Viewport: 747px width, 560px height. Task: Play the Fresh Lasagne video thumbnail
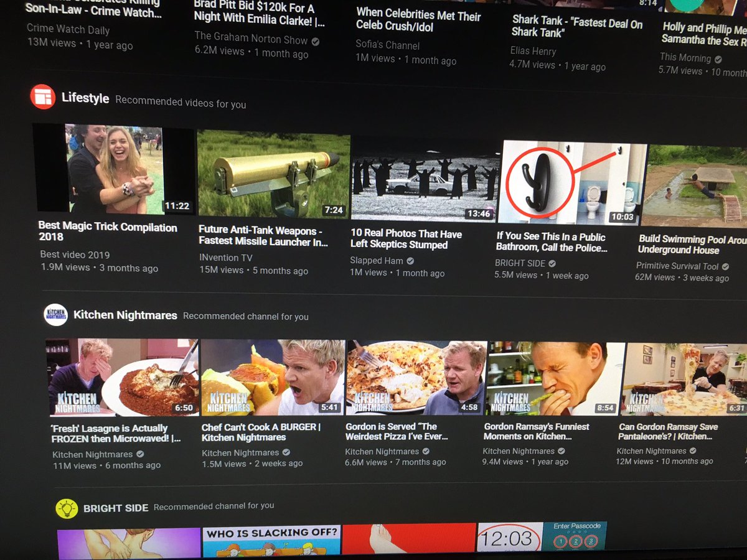click(122, 377)
